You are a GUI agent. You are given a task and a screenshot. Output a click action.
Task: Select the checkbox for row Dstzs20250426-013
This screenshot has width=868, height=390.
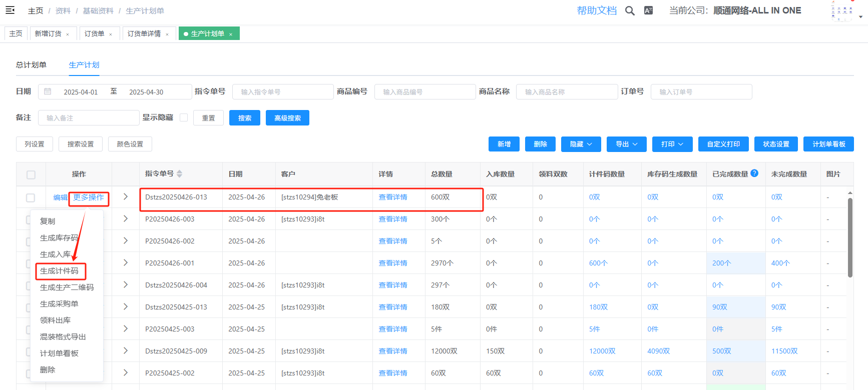[31, 197]
